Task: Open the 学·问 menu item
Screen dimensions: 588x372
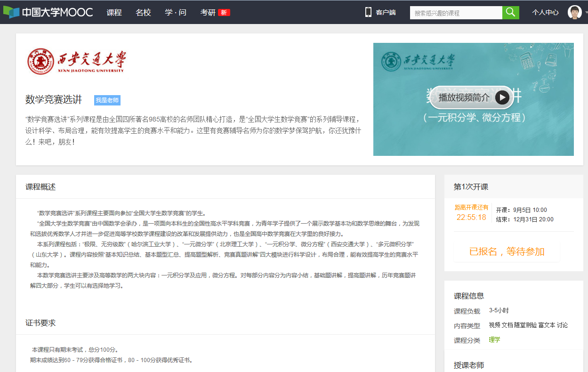Action: [176, 13]
